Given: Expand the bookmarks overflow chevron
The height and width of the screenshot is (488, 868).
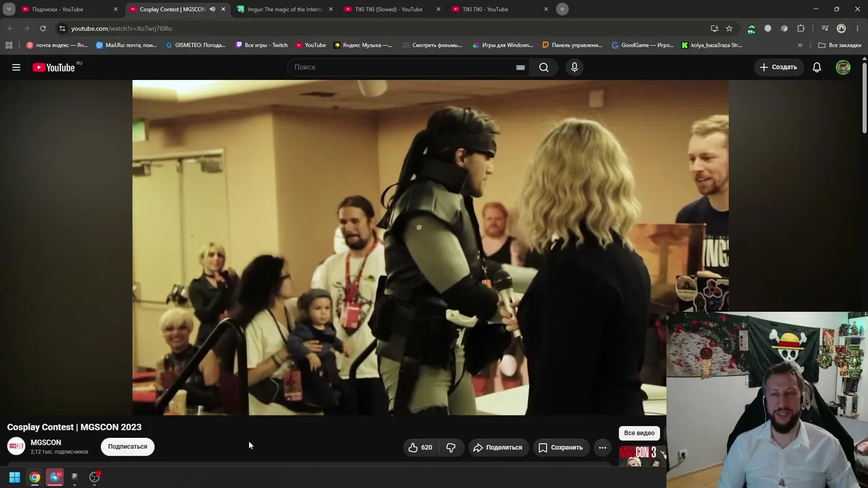Looking at the screenshot, I should click(x=800, y=45).
